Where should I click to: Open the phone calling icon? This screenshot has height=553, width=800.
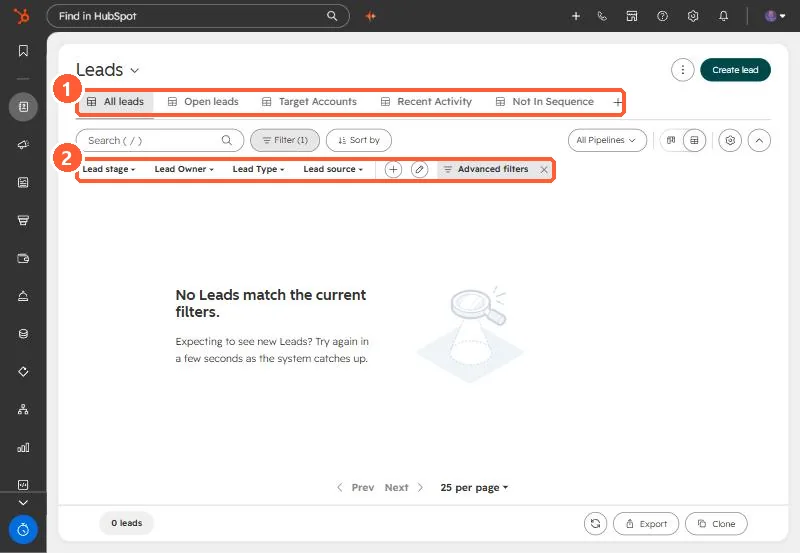602,16
